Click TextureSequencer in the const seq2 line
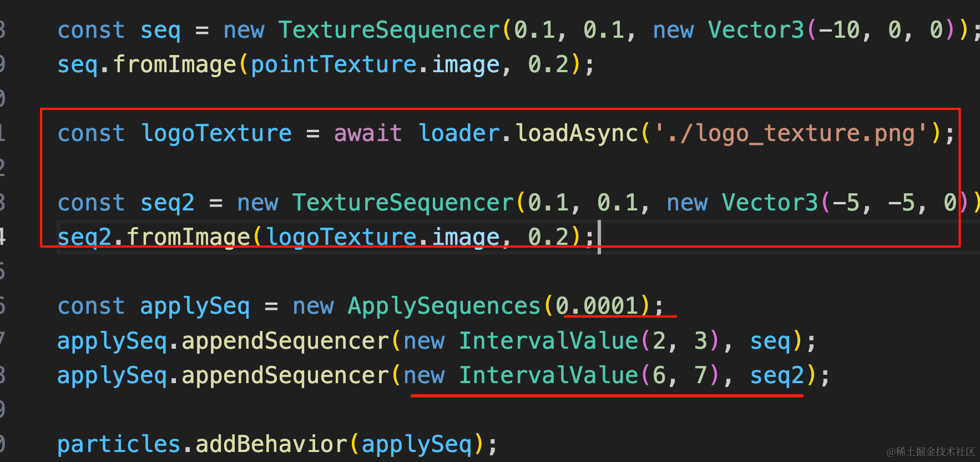 (x=403, y=202)
